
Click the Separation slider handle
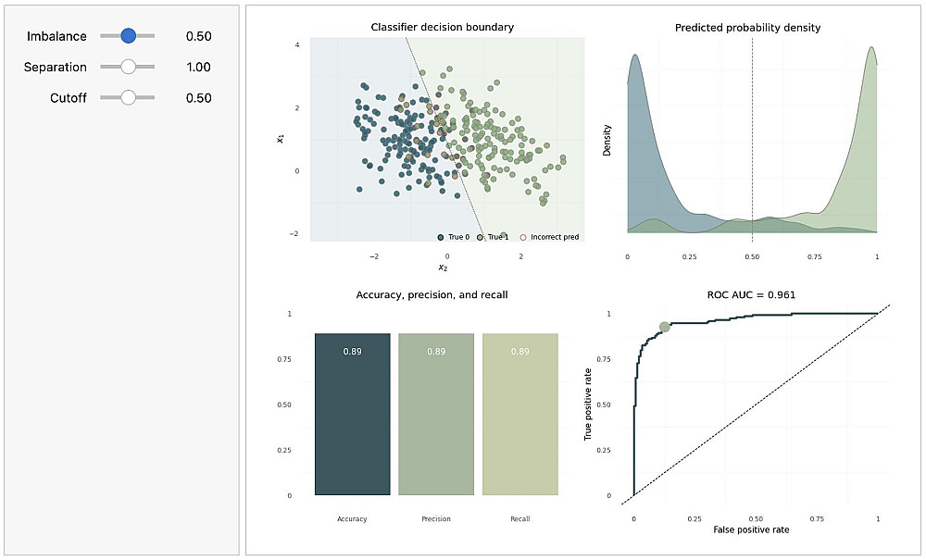(x=128, y=67)
